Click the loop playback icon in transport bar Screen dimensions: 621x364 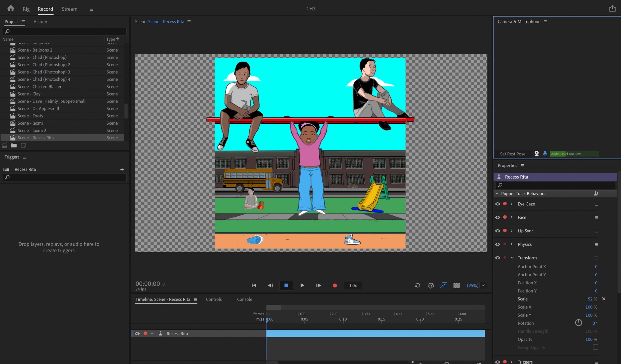click(417, 286)
